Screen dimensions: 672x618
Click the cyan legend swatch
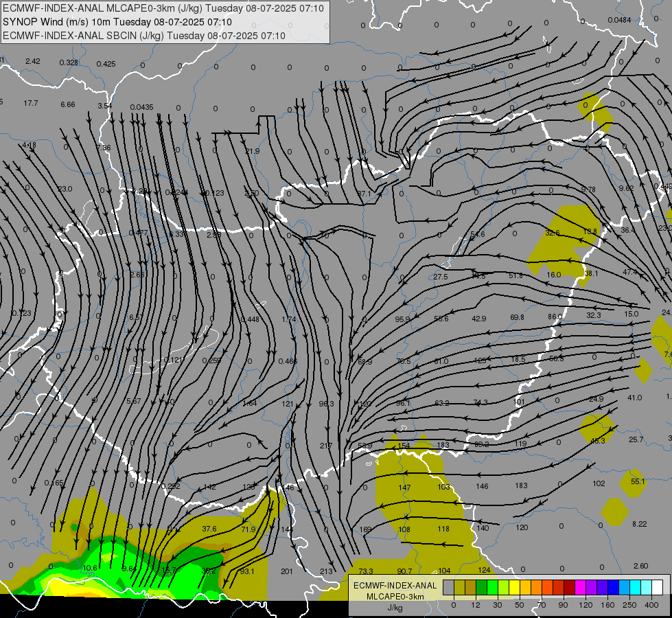pyautogui.click(x=636, y=587)
